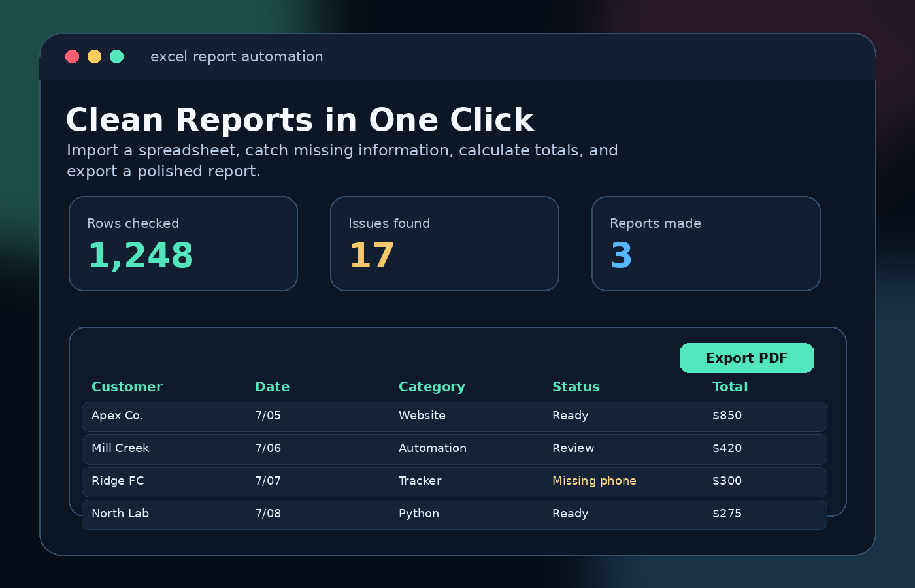Click the 7/08 date cell

268,514
